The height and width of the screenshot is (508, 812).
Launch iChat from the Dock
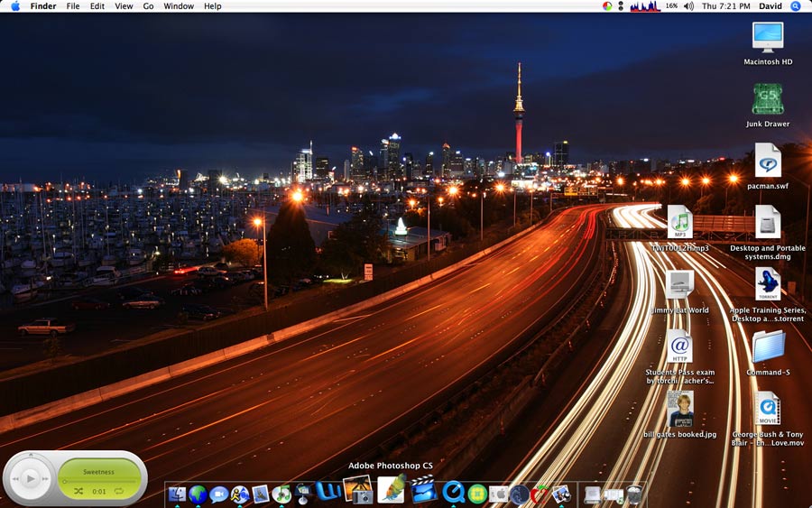(218, 494)
